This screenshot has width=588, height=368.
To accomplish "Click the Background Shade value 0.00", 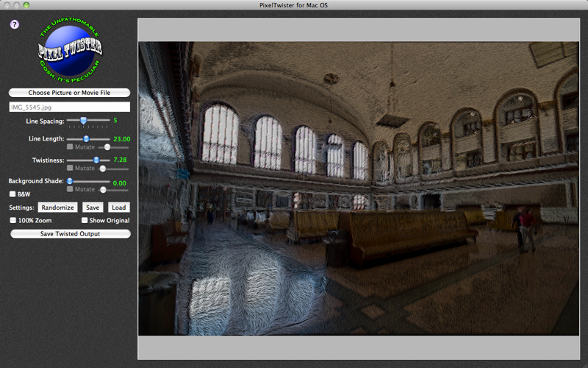I will click(x=120, y=183).
